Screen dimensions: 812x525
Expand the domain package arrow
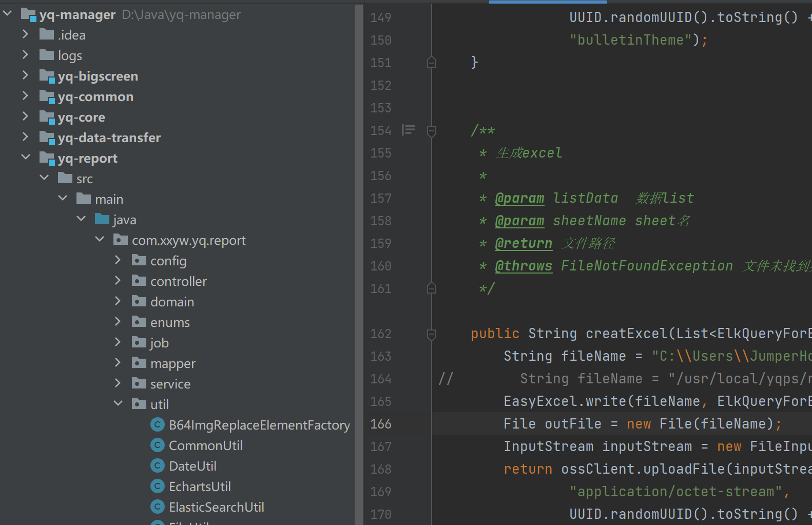(x=118, y=301)
